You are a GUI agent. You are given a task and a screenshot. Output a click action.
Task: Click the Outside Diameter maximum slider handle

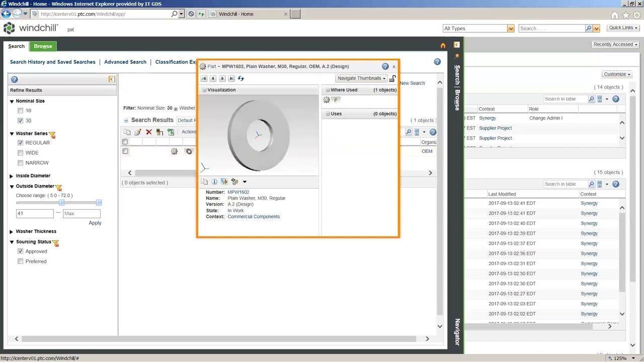coord(99,202)
